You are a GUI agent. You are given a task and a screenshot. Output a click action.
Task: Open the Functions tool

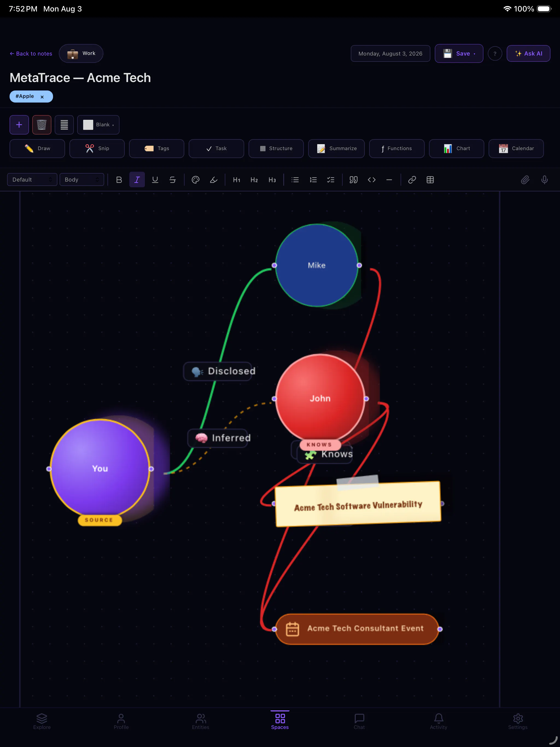397,148
